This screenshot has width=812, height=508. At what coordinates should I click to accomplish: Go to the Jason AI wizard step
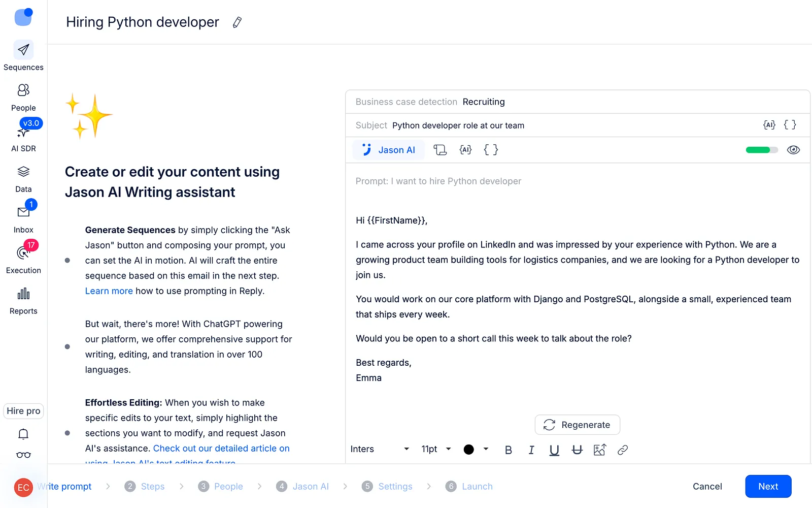302,486
